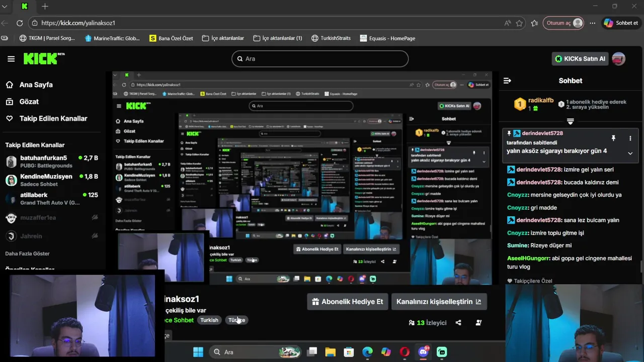Expand the browser tab list dropdown

tap(5, 7)
